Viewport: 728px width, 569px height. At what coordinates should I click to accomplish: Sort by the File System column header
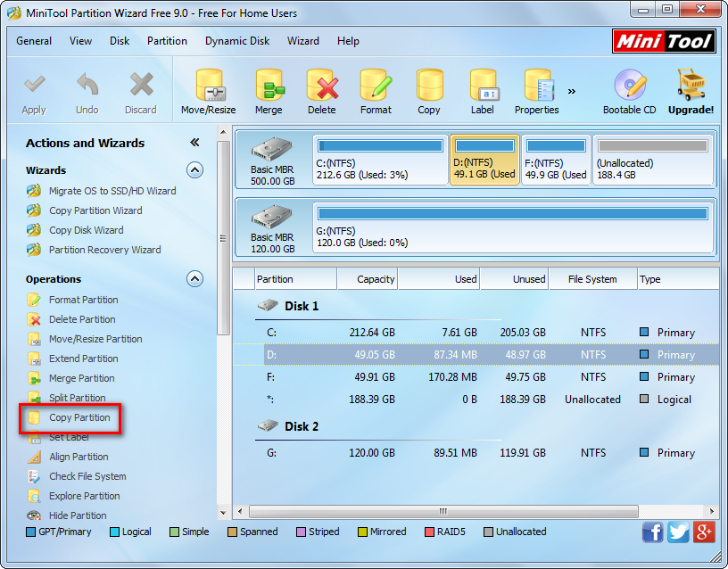click(593, 279)
